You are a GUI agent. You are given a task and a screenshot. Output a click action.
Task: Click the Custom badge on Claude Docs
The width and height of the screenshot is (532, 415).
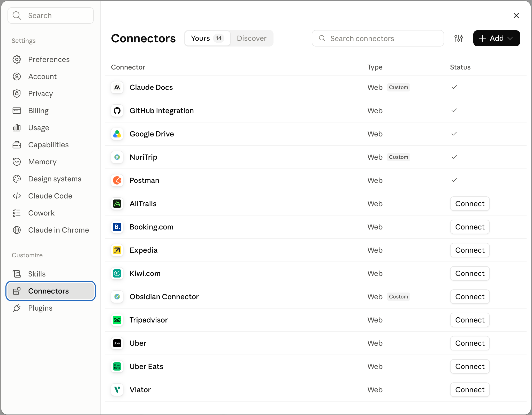tap(398, 87)
